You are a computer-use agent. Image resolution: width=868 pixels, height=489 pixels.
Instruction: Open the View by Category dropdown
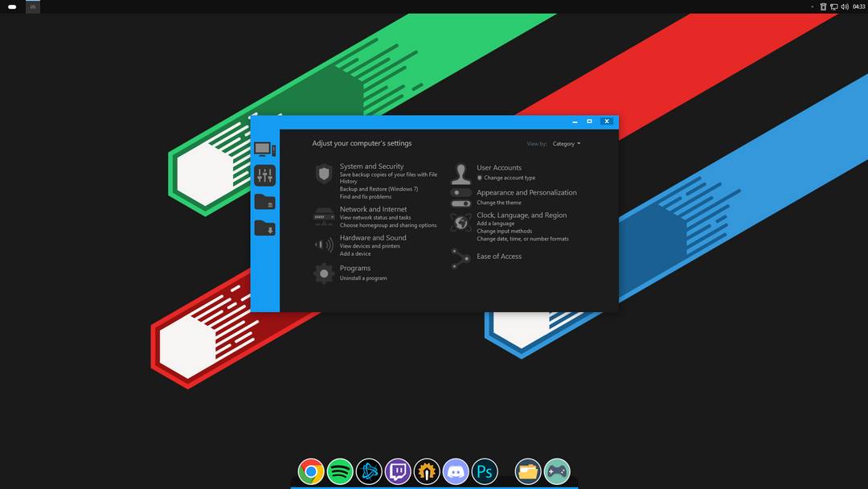(x=566, y=143)
